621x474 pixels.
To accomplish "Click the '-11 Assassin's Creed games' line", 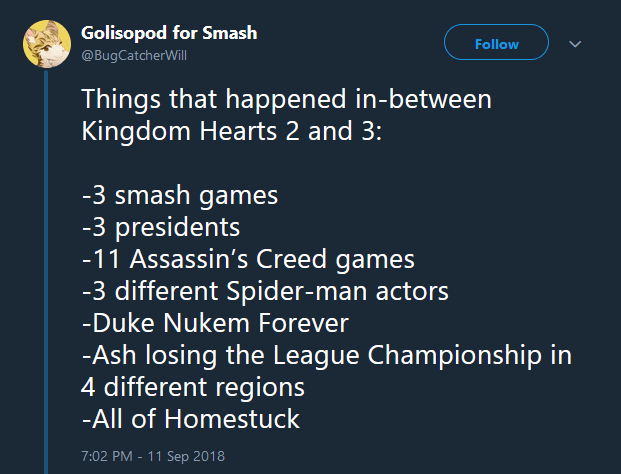I will coord(247,259).
